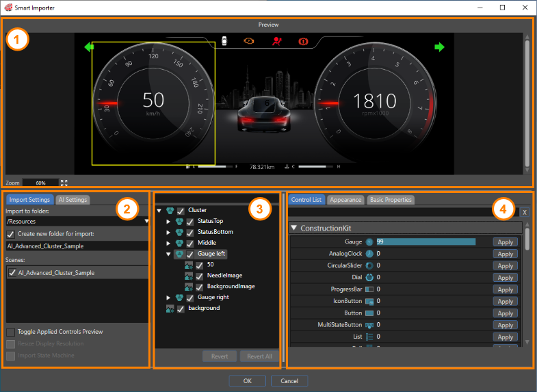Click the Cluster group icon in tree
This screenshot has height=392, width=537.
(170, 210)
